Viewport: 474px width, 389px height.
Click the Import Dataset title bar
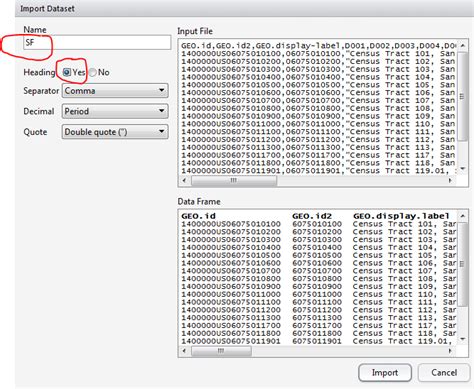click(x=244, y=8)
